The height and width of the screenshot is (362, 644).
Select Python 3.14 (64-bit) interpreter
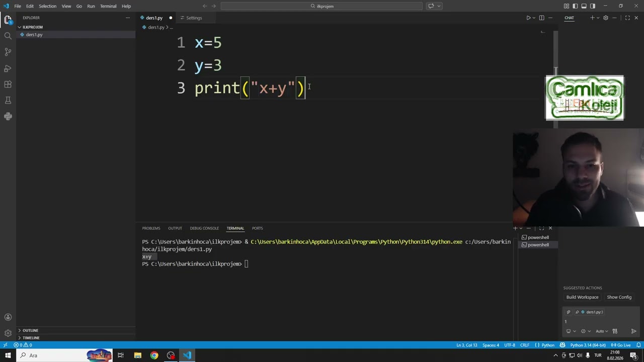[588, 345]
